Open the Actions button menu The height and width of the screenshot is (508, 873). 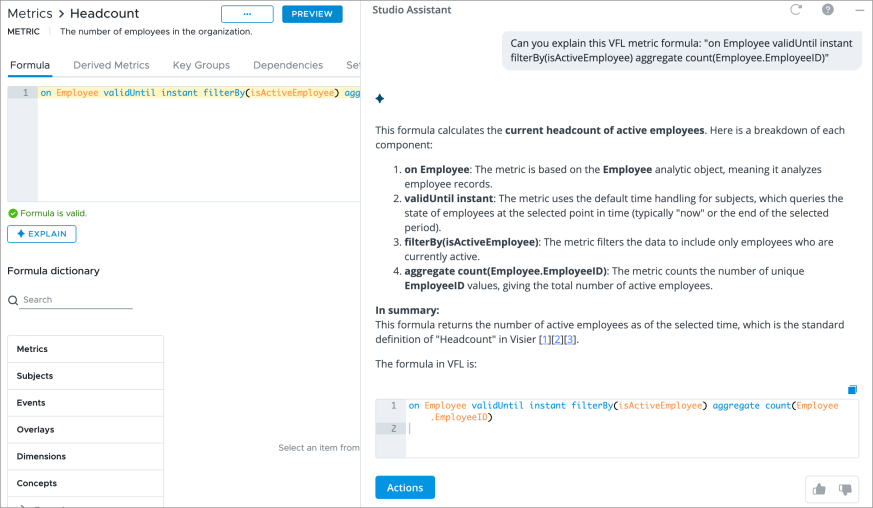click(405, 488)
